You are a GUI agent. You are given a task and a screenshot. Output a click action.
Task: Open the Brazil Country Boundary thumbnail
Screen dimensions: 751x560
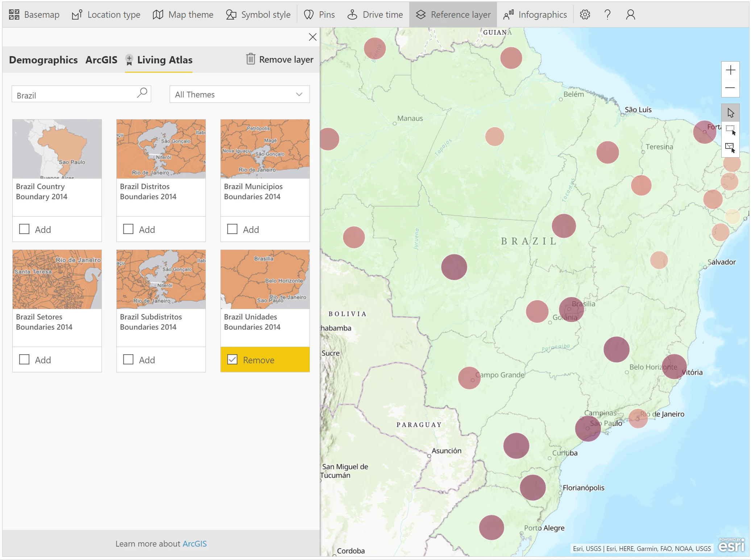point(57,149)
